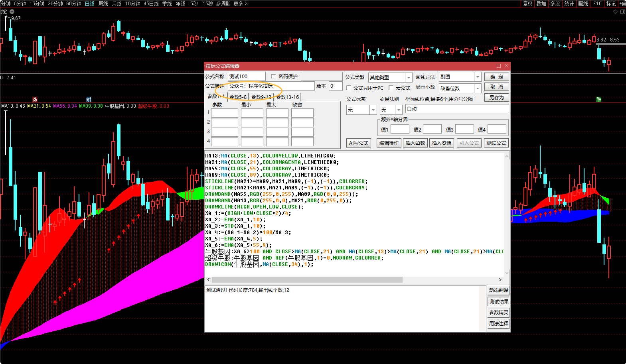Expand the 公式类型 dropdown
Viewport: 626px width, 364px height.
[409, 77]
